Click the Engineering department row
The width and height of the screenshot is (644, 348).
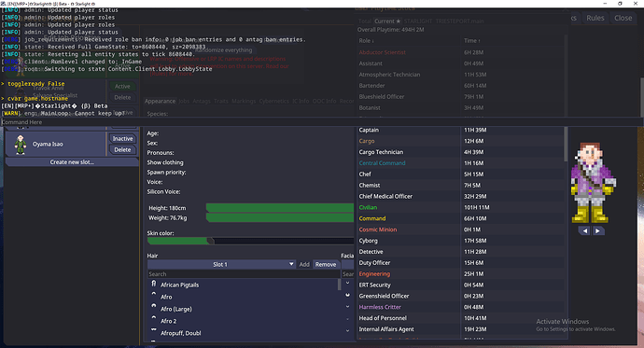point(460,274)
